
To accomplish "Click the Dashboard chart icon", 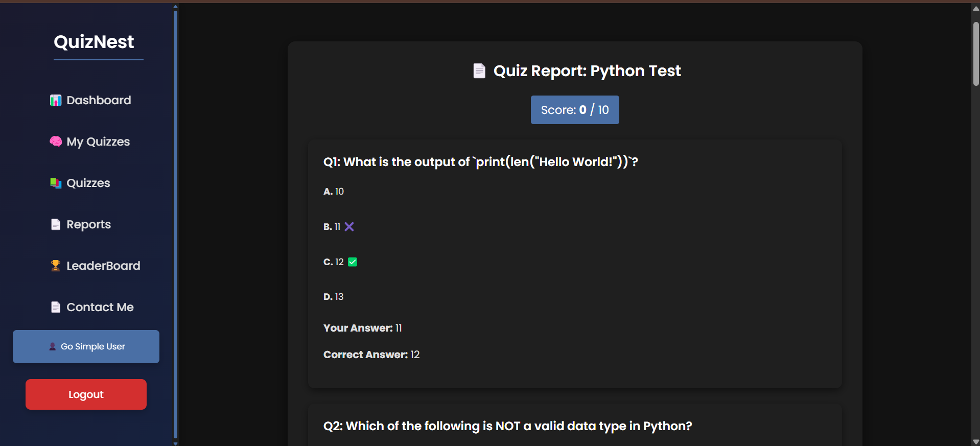I will 56,101.
